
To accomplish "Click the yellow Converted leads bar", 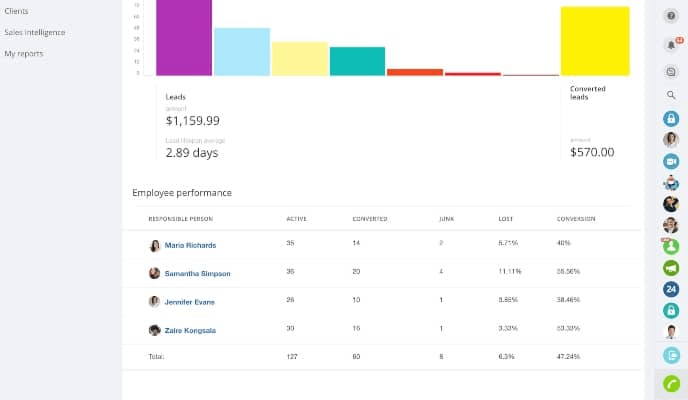I will click(x=594, y=41).
